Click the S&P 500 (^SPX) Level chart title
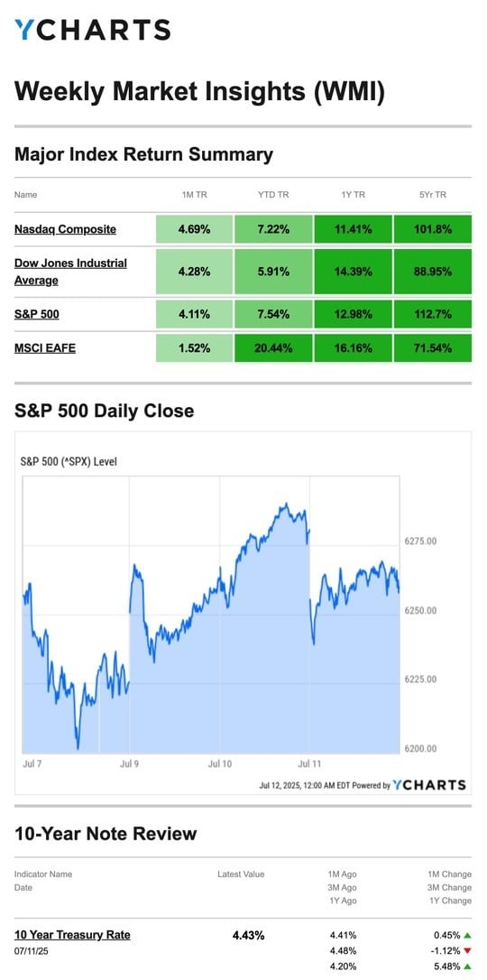 (x=69, y=463)
